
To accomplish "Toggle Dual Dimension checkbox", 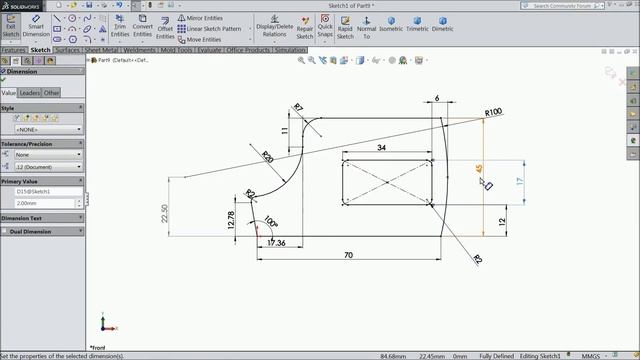I will pyautogui.click(x=4, y=231).
